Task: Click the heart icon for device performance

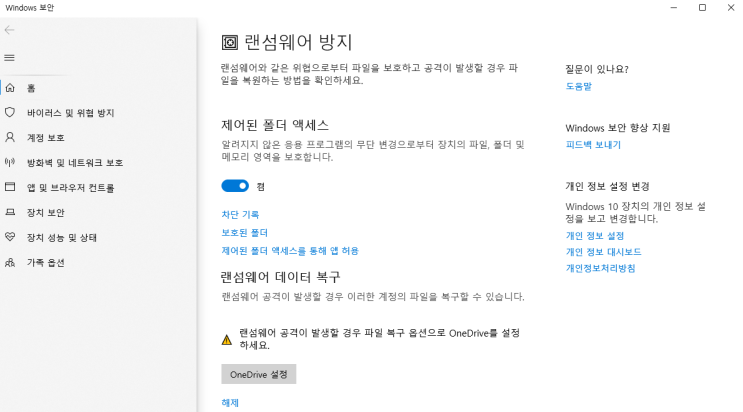Action: pyautogui.click(x=10, y=237)
